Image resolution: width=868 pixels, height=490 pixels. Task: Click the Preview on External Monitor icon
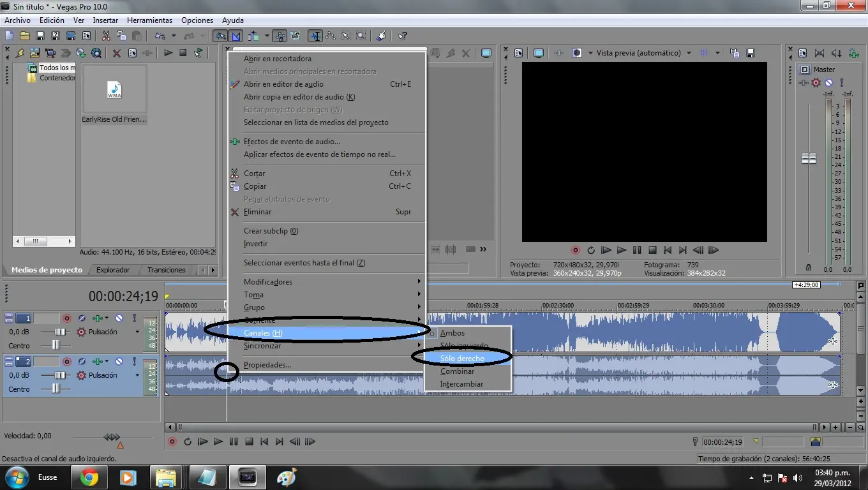(539, 53)
